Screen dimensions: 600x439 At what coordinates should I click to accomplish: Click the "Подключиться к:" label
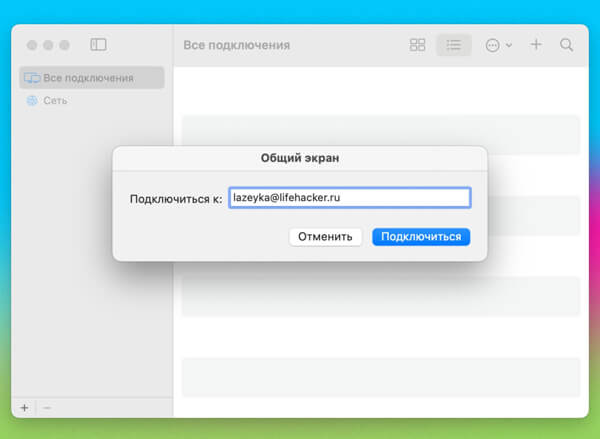pos(176,199)
